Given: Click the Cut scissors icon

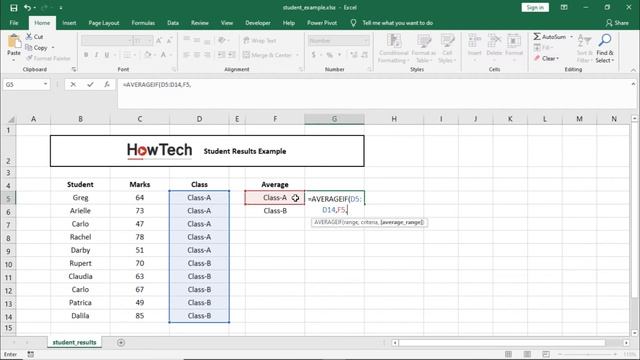Looking at the screenshot, I should pyautogui.click(x=29, y=37).
